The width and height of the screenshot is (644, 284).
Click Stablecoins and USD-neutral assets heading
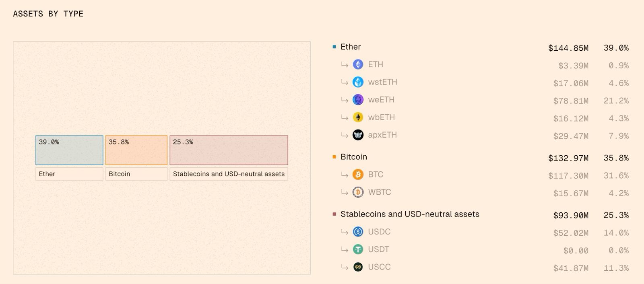[x=410, y=214]
